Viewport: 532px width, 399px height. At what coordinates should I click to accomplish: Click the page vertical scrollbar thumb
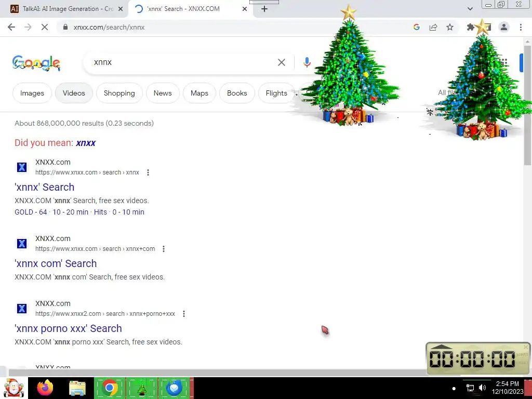point(527,105)
